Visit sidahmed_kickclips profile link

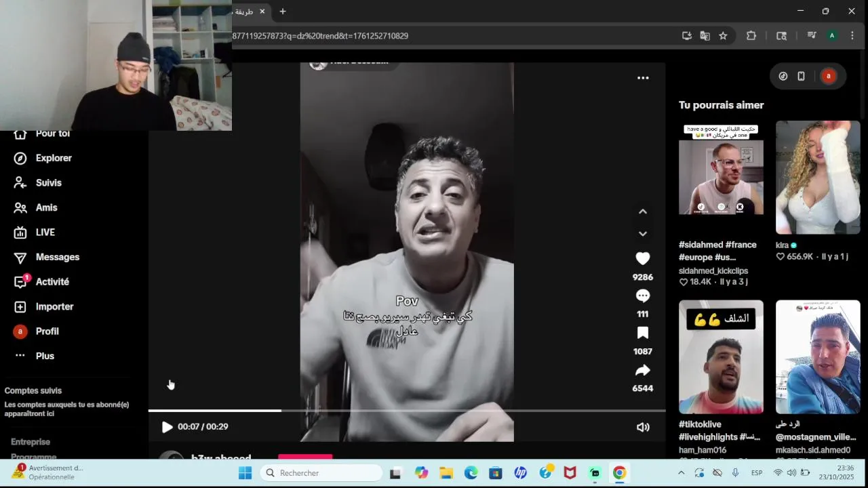pos(713,271)
